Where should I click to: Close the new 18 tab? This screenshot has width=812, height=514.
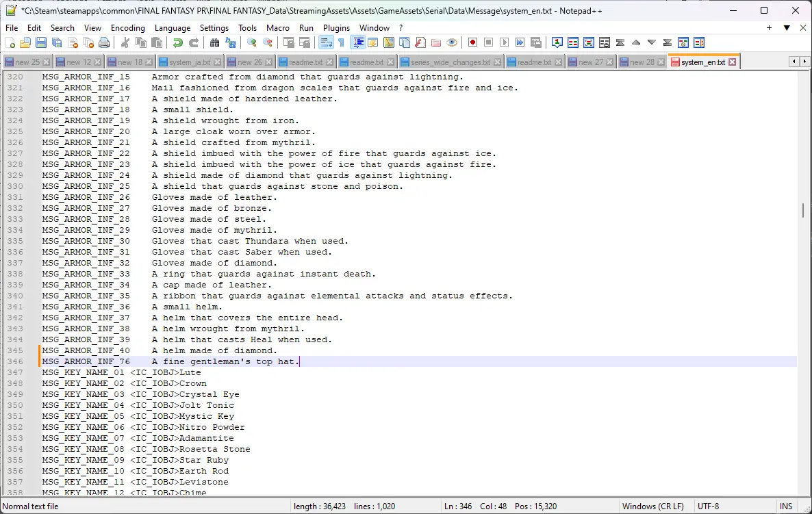(149, 62)
